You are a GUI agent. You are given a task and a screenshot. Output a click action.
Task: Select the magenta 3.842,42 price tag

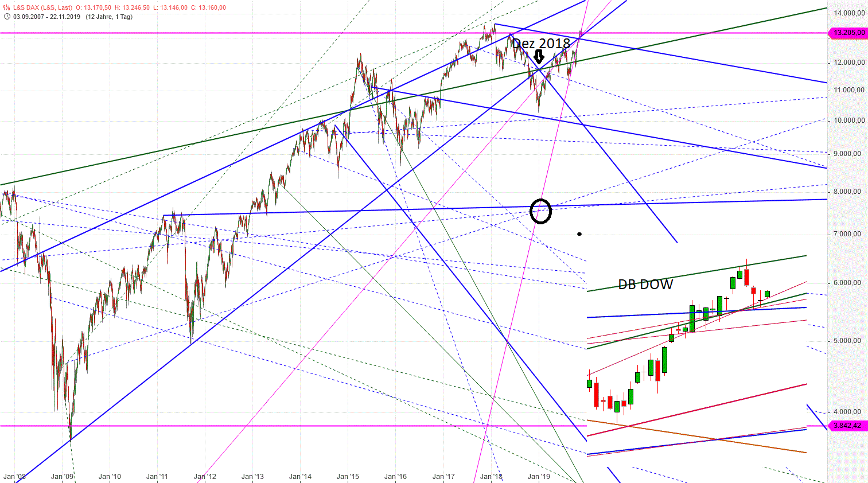(848, 426)
